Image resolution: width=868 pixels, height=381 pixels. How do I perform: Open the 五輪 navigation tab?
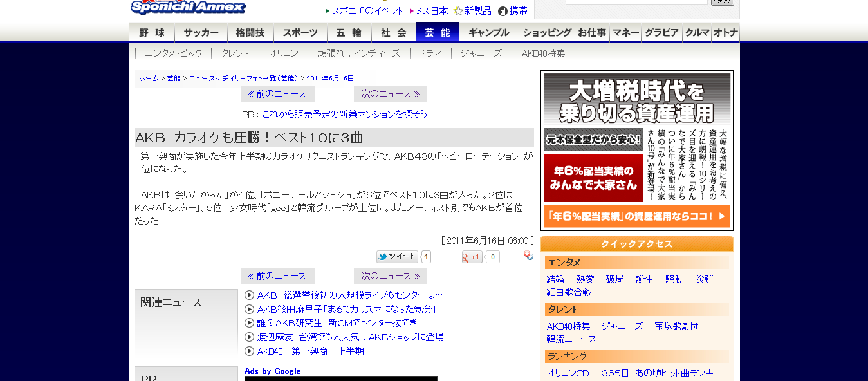349,33
